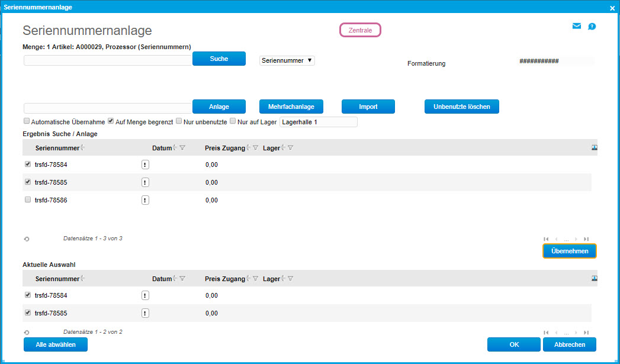The height and width of the screenshot is (364, 620).
Task: Click the Datum filter funnel in results table
Action: pos(182,148)
